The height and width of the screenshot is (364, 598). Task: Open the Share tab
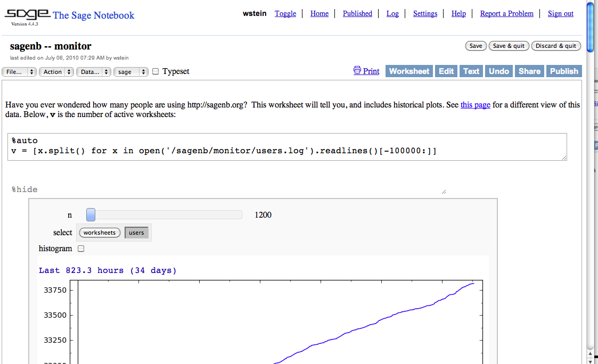tap(529, 71)
